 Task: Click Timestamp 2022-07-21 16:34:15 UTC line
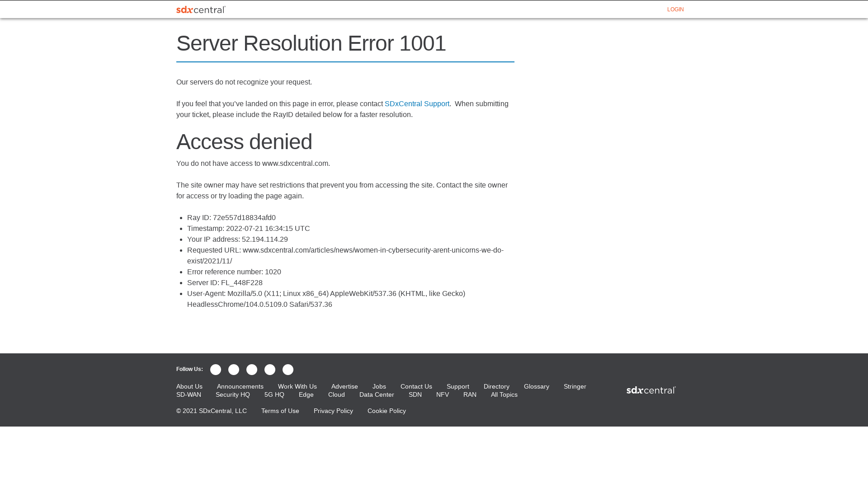click(249, 229)
